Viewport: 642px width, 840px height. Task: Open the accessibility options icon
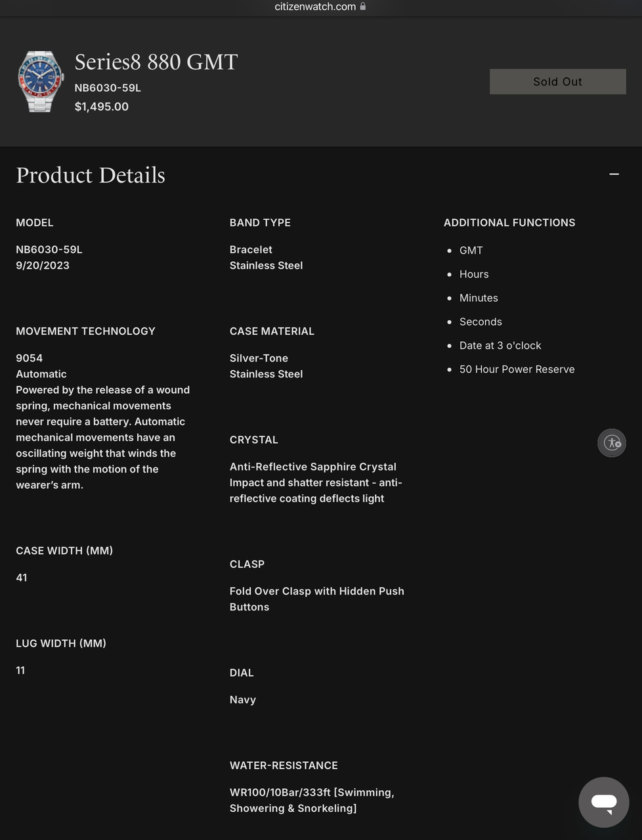[x=612, y=443]
